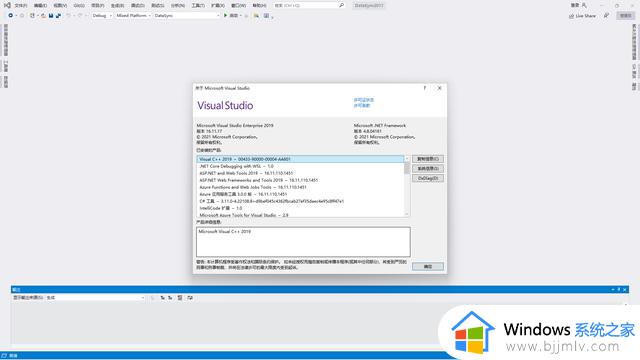This screenshot has height=360, width=640.
Task: Click the DataSync2017 solution name in title bar
Action: tap(369, 5)
